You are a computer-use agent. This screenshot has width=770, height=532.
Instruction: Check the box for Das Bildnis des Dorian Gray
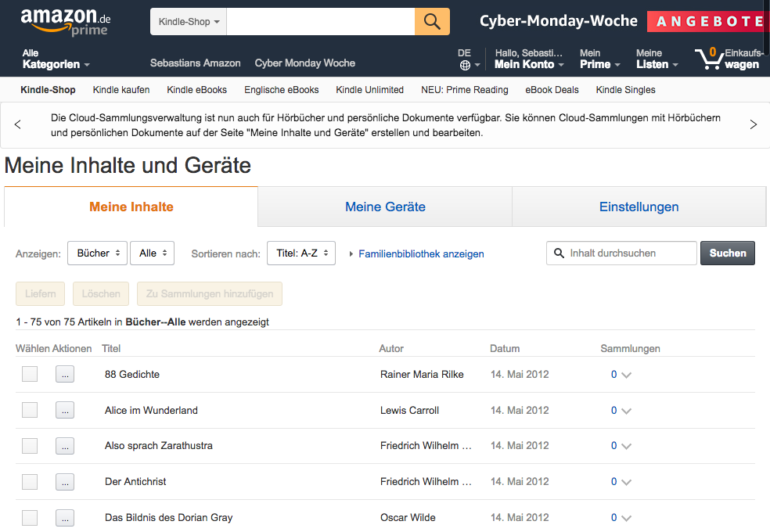(30, 517)
